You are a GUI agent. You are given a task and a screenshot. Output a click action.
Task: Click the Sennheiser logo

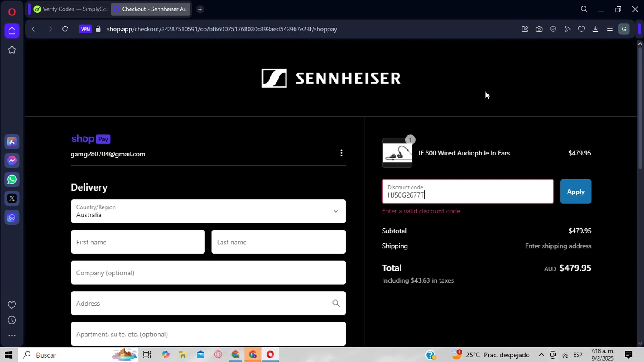click(331, 78)
